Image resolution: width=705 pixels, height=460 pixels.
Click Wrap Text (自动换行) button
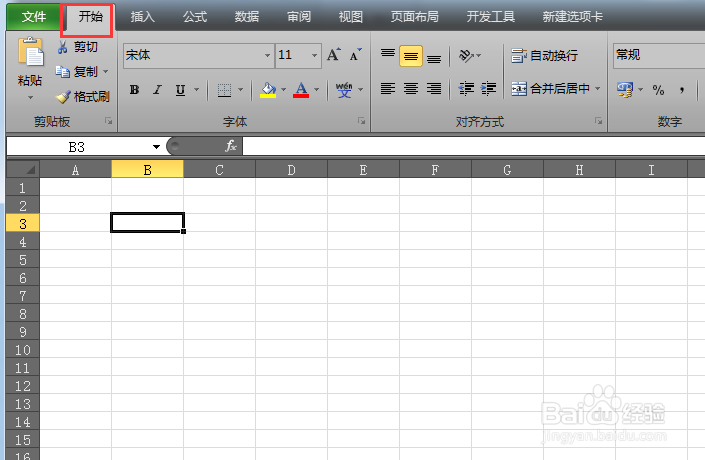pyautogui.click(x=544, y=56)
